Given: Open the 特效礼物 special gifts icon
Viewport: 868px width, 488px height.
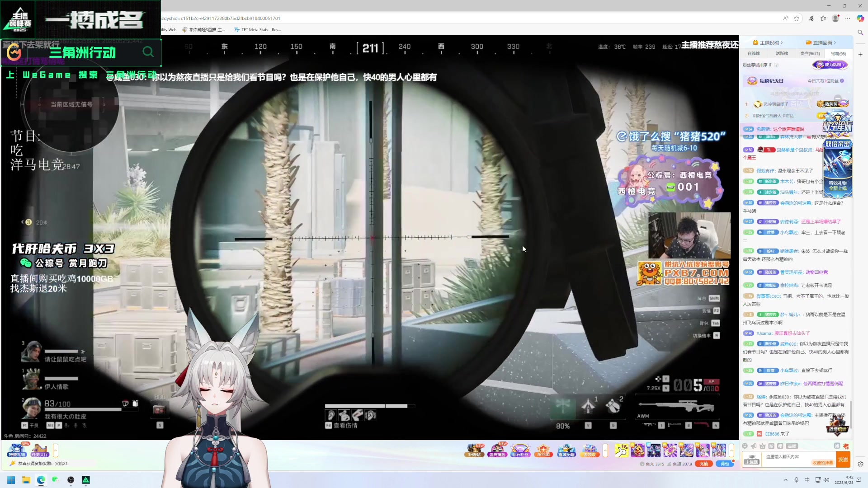Looking at the screenshot, I should point(17,450).
